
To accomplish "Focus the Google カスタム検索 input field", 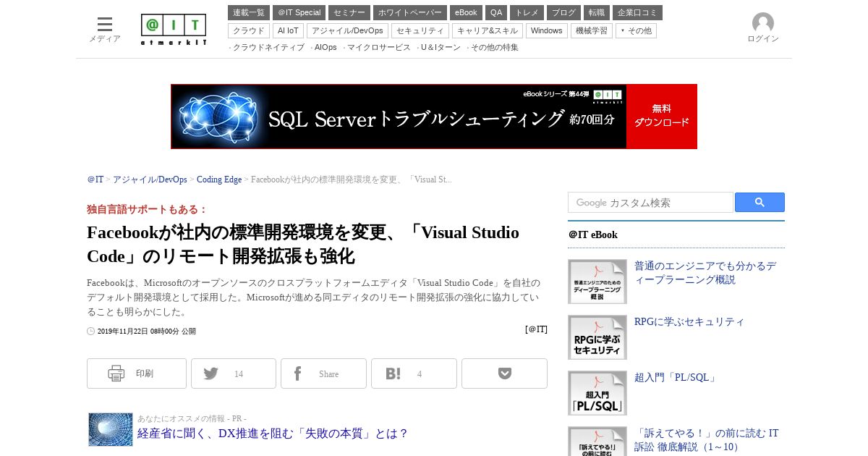I will [650, 203].
